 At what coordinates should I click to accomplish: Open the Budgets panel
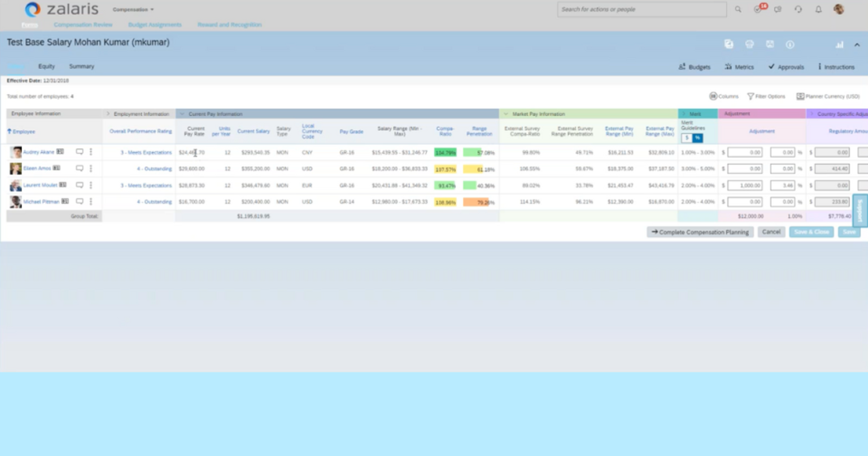(x=694, y=67)
